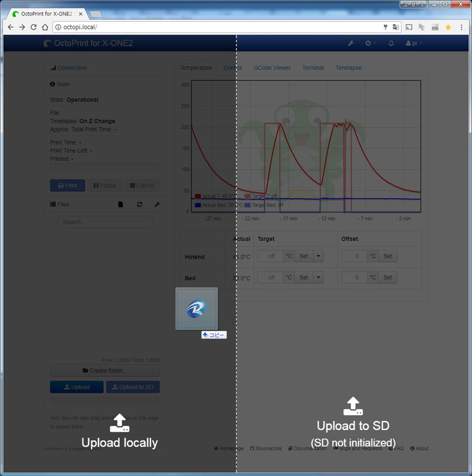The width and height of the screenshot is (472, 476).
Task: Open Hotend target preset dropdown arrow
Action: pos(318,256)
